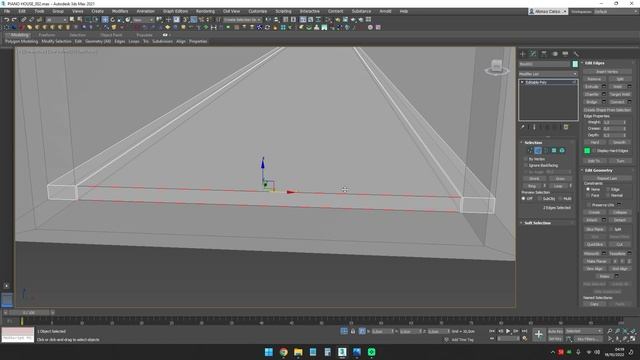Open the Utilities wrench panel tab
The height and width of the screenshot is (360, 640).
576,54
